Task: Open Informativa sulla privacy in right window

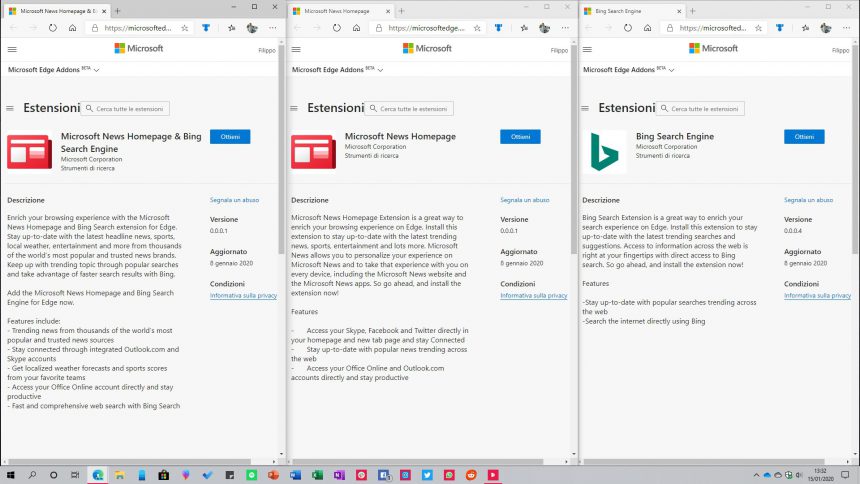Action: click(x=817, y=295)
